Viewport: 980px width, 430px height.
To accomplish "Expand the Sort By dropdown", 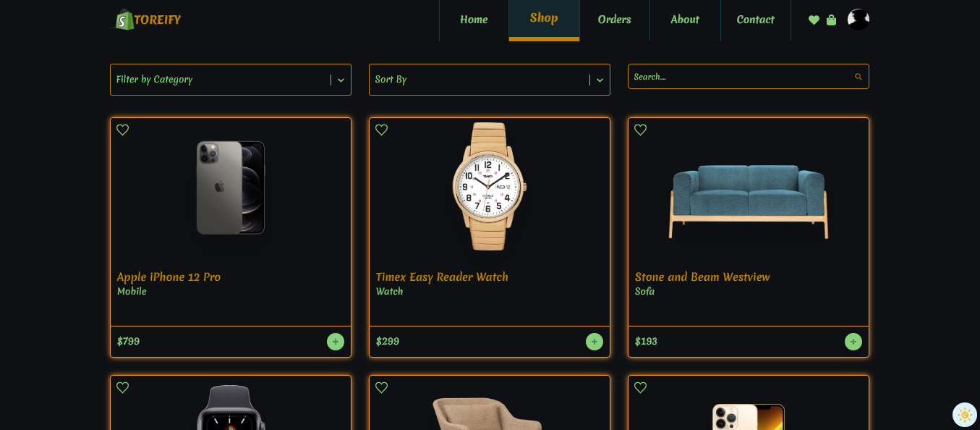I will pos(490,80).
